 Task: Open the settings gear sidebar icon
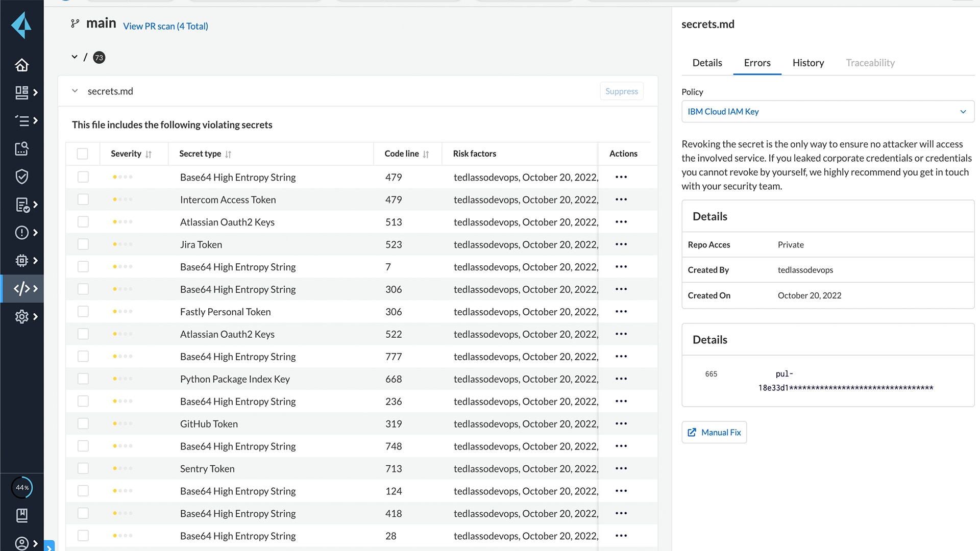[x=21, y=317]
